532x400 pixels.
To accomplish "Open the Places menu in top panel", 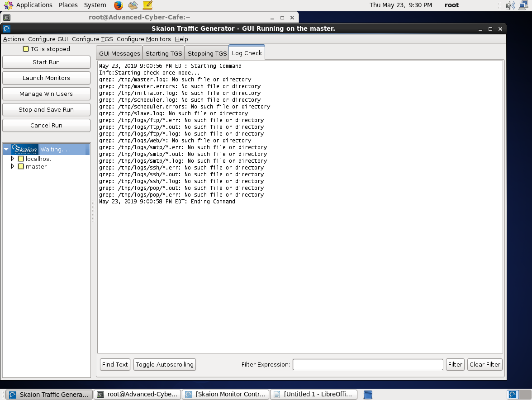I will point(68,5).
